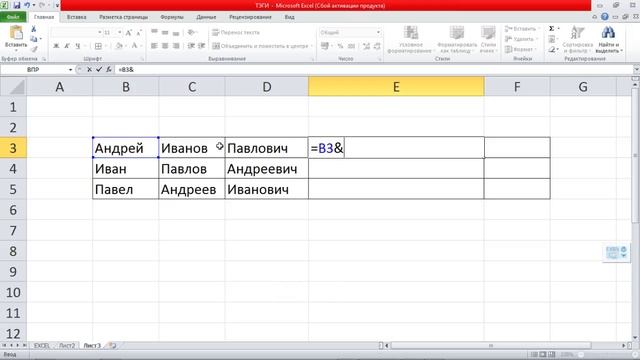Open the Name Box dropdown ВПР
Screen dimensions: 640x360
pos(70,70)
